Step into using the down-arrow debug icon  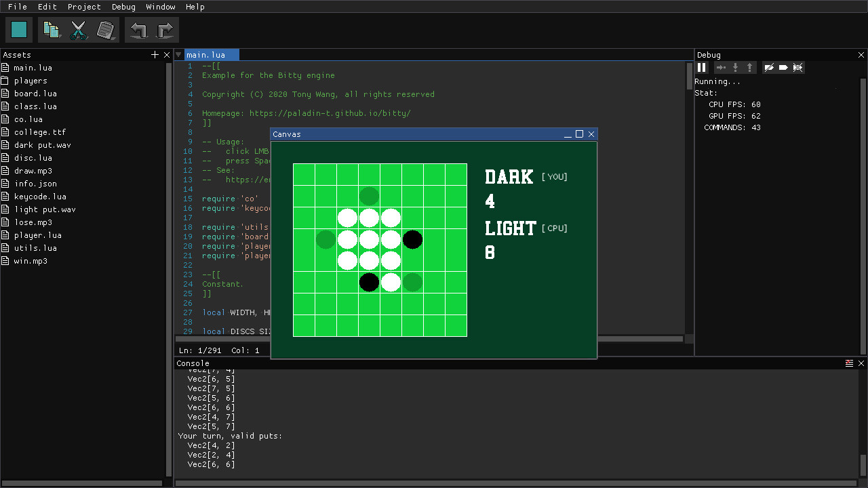coord(736,67)
